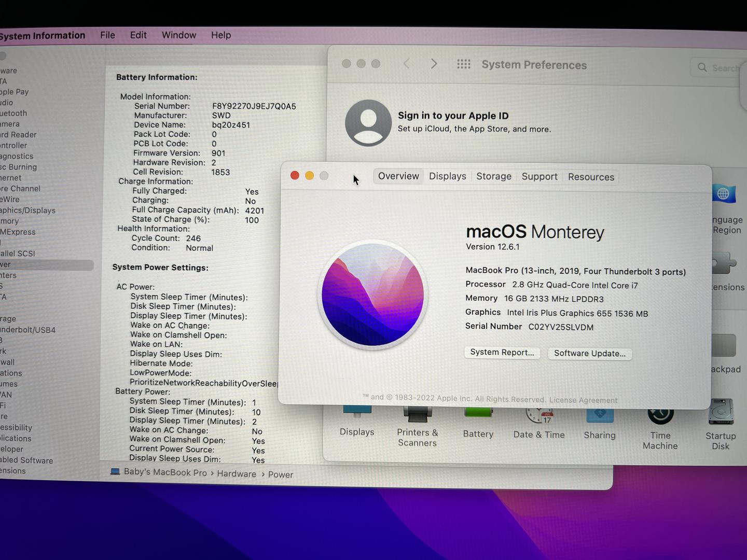
Task: Click Baby's MacBook Pro in the path bar
Action: coord(165,472)
